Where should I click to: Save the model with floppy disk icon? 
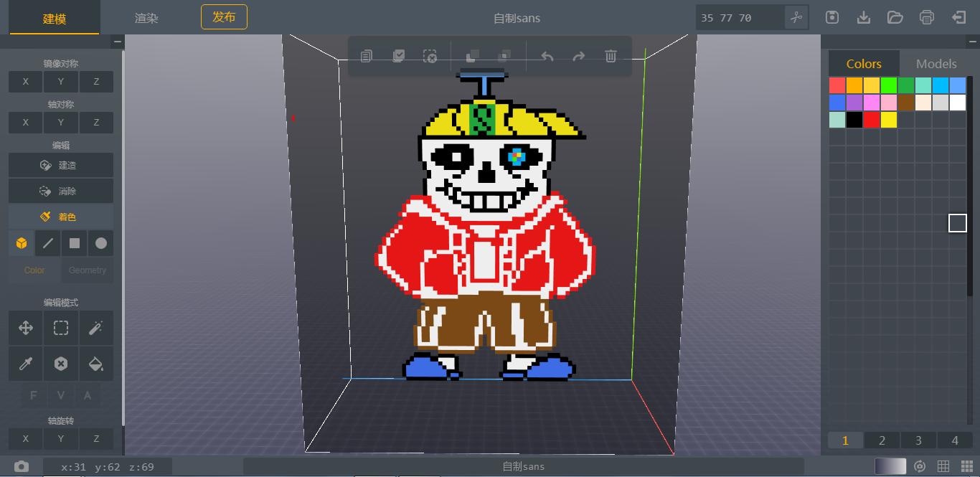[832, 17]
